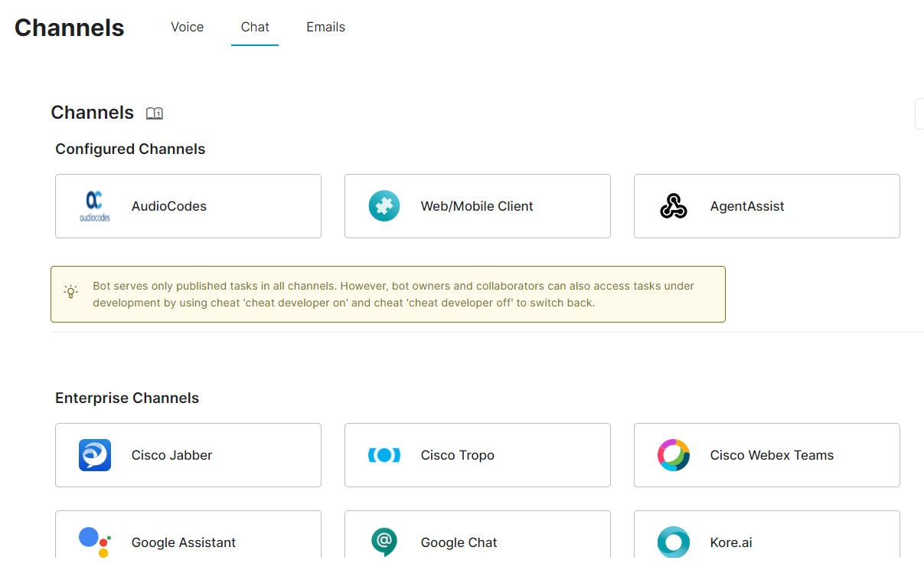Open the Channels documentation book icon
Viewport: 924px width, 580px height.
pyautogui.click(x=155, y=113)
